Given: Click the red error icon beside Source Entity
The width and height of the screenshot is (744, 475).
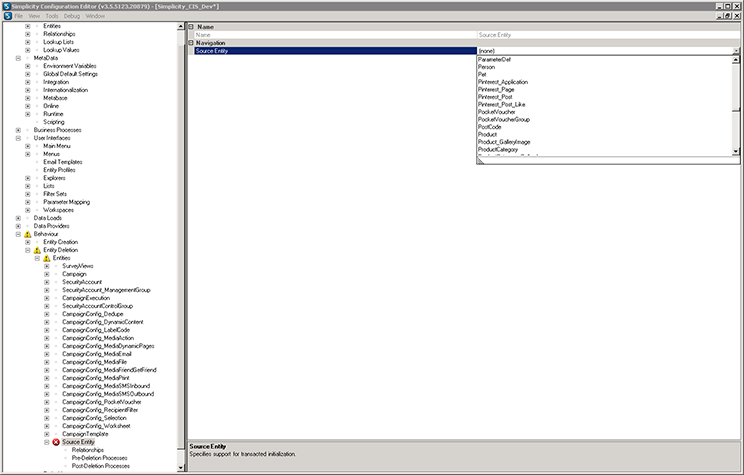Looking at the screenshot, I should [56, 441].
